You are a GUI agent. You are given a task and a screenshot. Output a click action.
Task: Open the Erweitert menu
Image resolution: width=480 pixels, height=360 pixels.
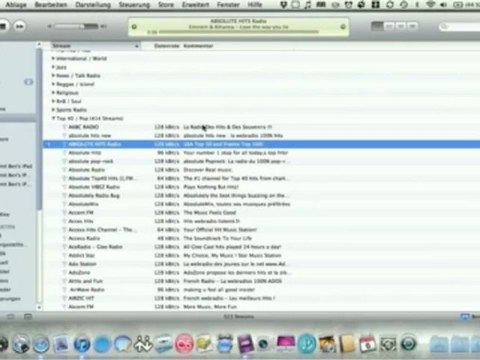pyautogui.click(x=195, y=5)
